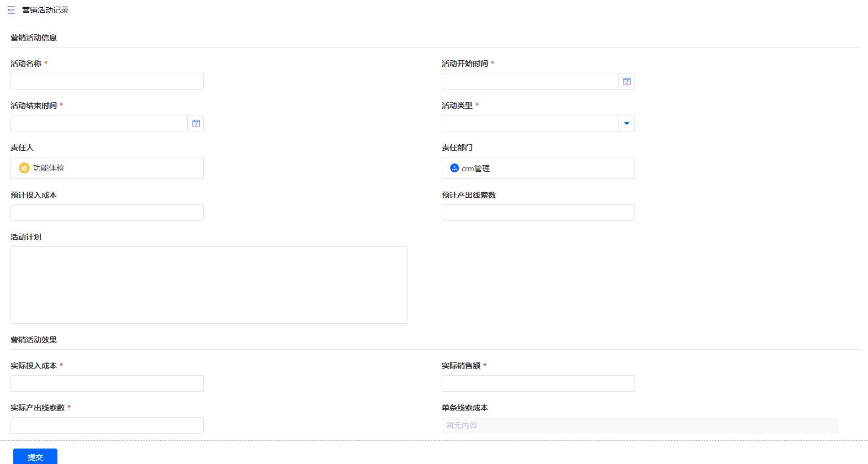Focus the 实际产出线索数 input
Image resolution: width=868 pixels, height=464 pixels.
[107, 425]
